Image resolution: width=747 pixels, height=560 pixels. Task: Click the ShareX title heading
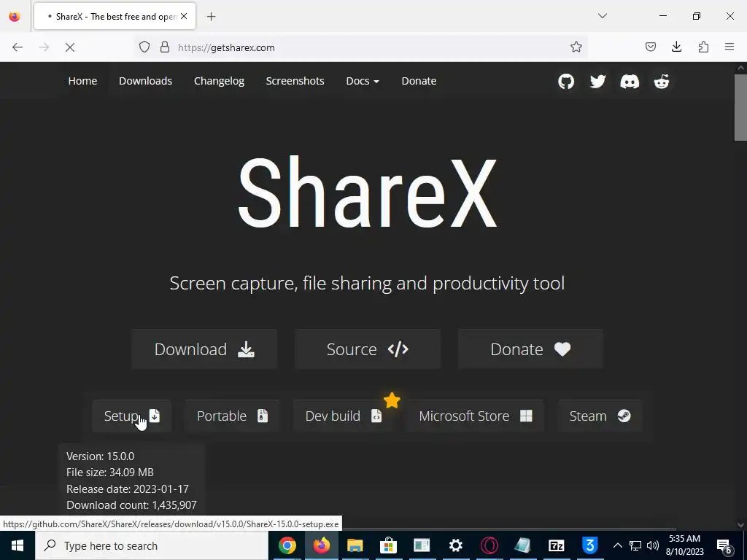pos(368,192)
